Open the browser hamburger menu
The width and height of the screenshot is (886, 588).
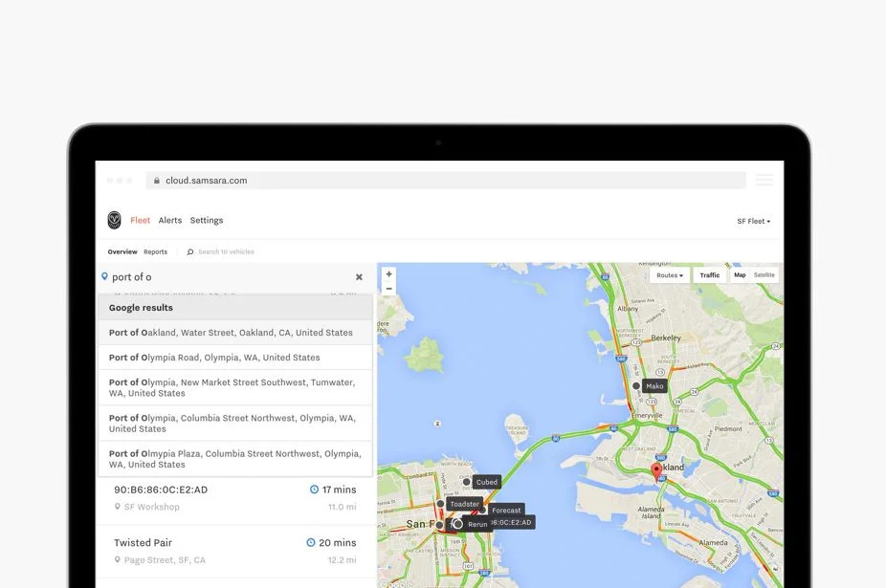[764, 180]
